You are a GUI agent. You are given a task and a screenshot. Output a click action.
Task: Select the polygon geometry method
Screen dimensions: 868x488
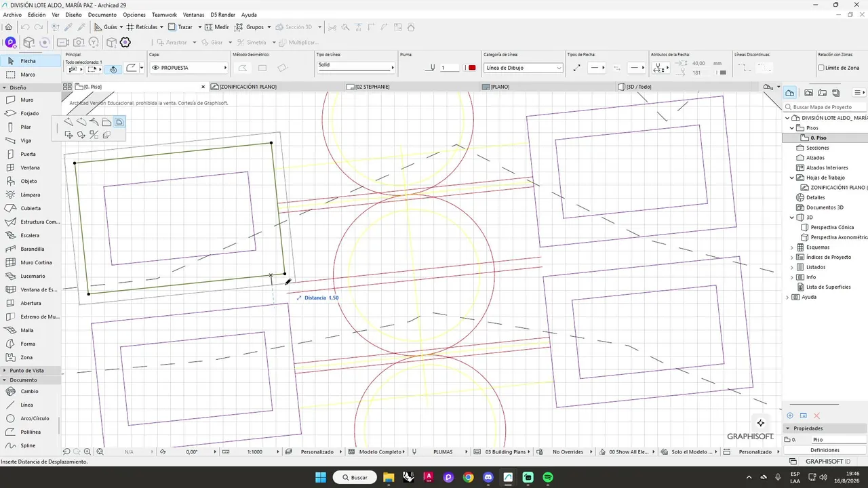click(243, 68)
